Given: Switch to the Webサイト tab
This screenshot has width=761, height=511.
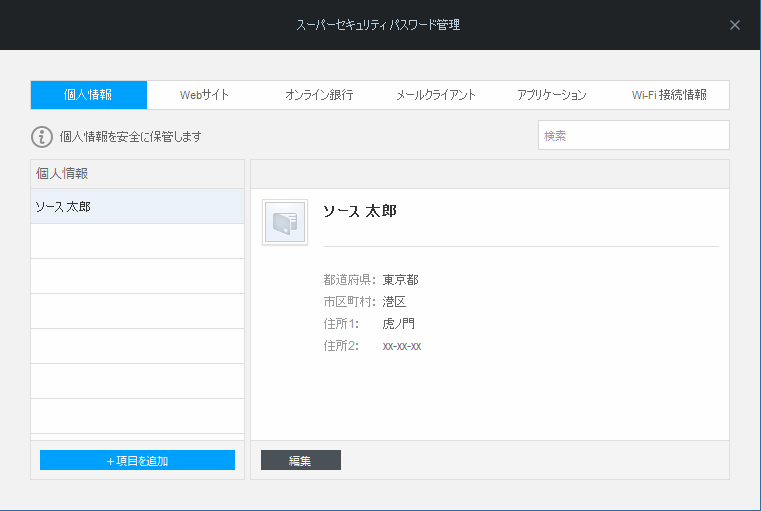Looking at the screenshot, I should click(204, 95).
